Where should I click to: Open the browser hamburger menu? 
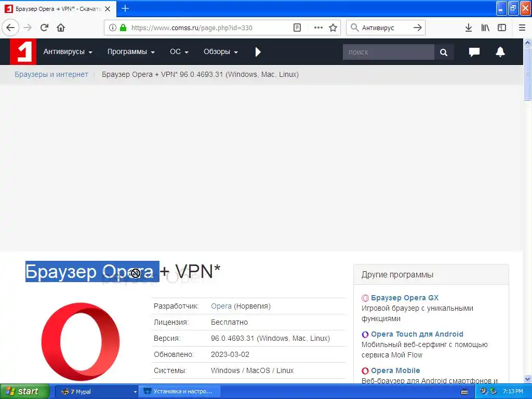click(522, 28)
